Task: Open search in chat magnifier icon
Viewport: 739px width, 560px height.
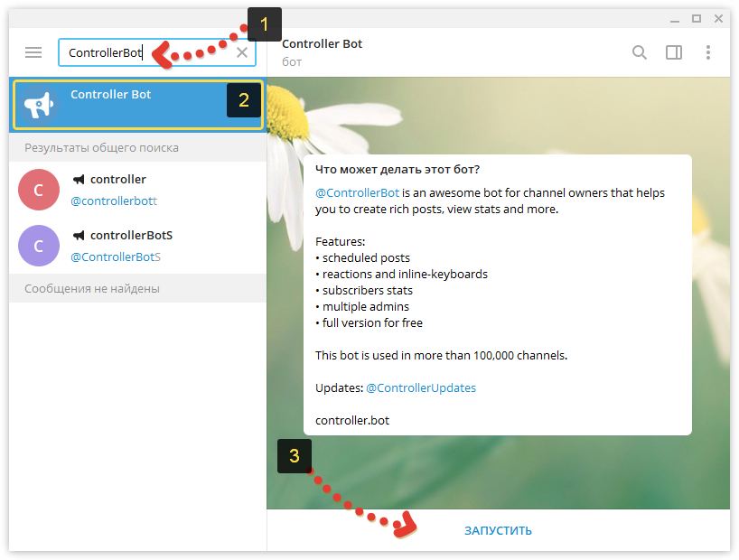Action: 639,52
